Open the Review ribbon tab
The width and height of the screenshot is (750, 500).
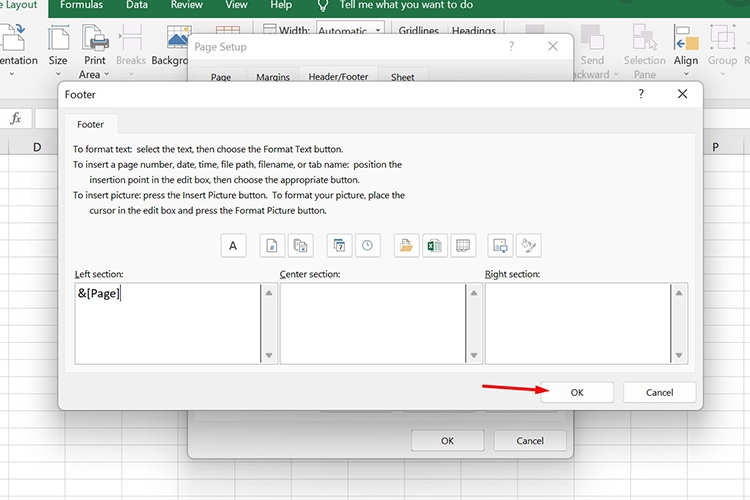pos(187,5)
